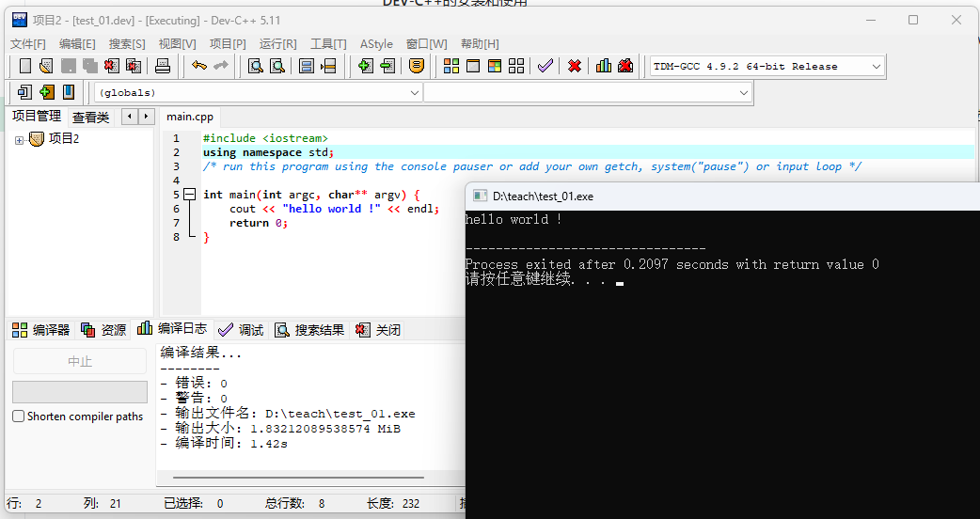Image resolution: width=980 pixels, height=519 pixels.
Task: Switch to the 查看类 tab
Action: point(91,117)
